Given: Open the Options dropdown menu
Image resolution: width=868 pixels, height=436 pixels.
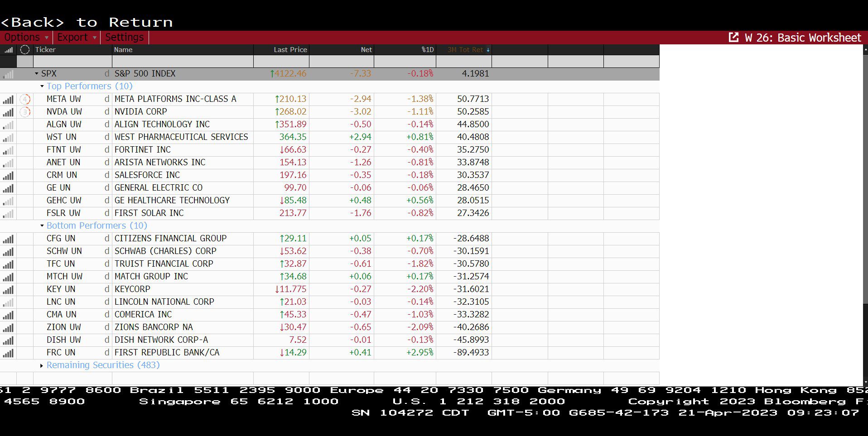Looking at the screenshot, I should [x=26, y=37].
